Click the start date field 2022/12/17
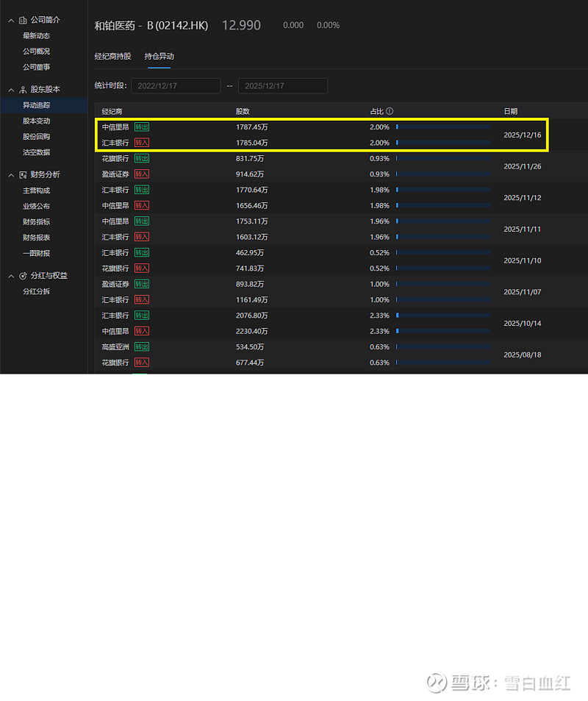 point(176,86)
